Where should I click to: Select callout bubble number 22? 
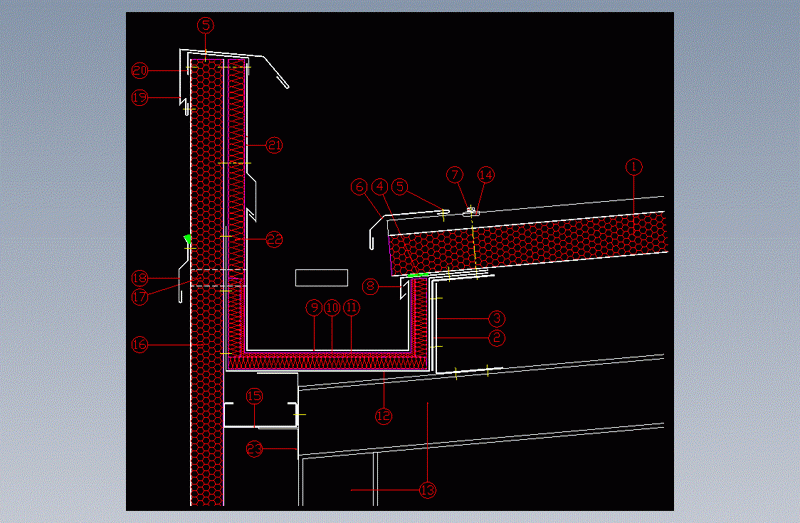pyautogui.click(x=274, y=239)
